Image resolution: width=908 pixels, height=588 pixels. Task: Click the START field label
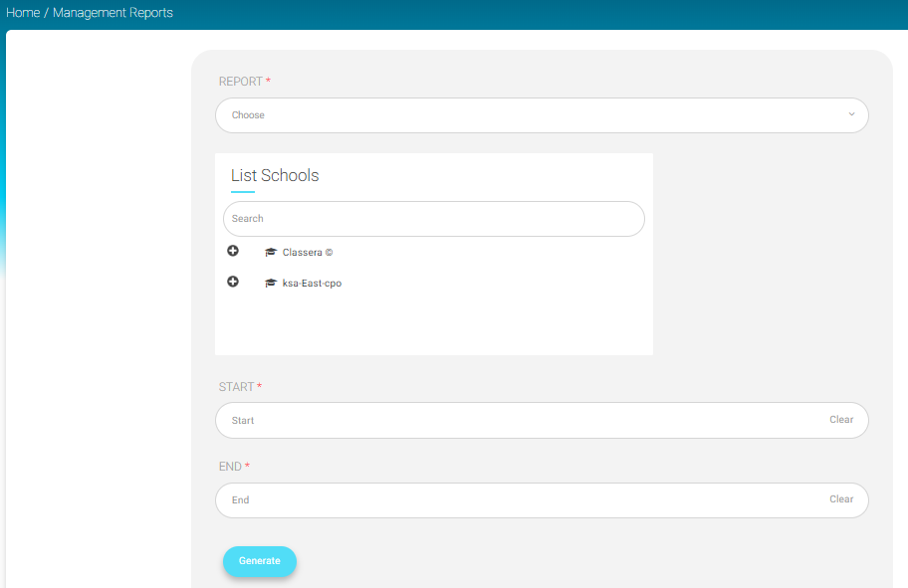(237, 387)
